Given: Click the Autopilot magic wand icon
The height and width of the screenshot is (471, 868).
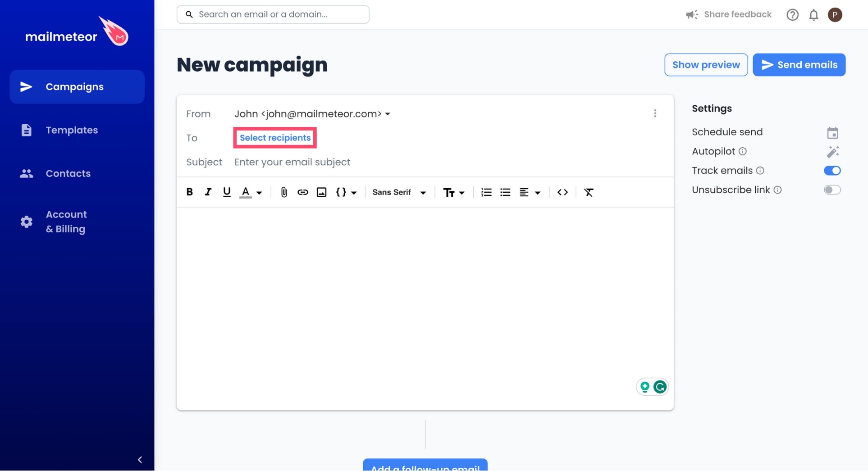Looking at the screenshot, I should [832, 152].
